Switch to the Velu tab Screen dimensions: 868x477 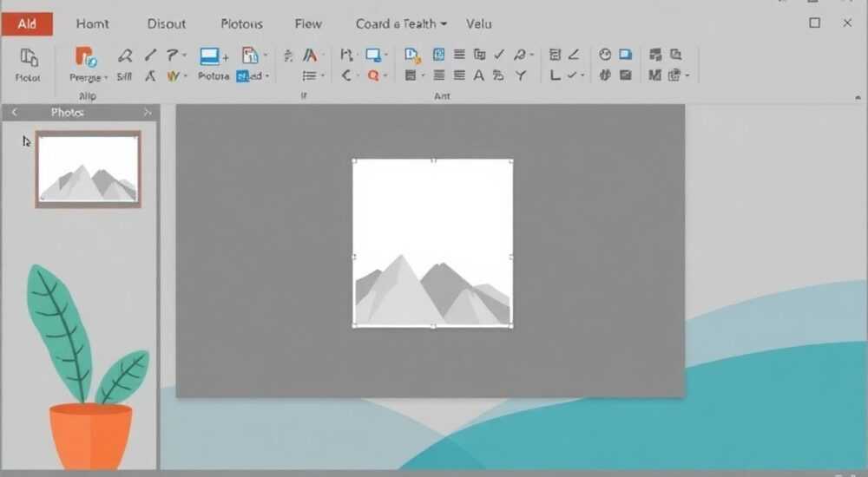tap(479, 23)
